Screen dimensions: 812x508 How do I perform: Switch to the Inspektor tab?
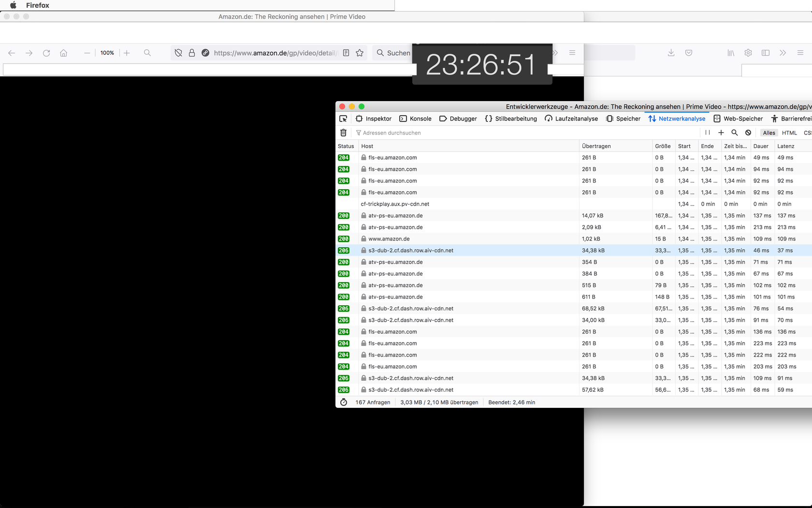click(x=374, y=119)
